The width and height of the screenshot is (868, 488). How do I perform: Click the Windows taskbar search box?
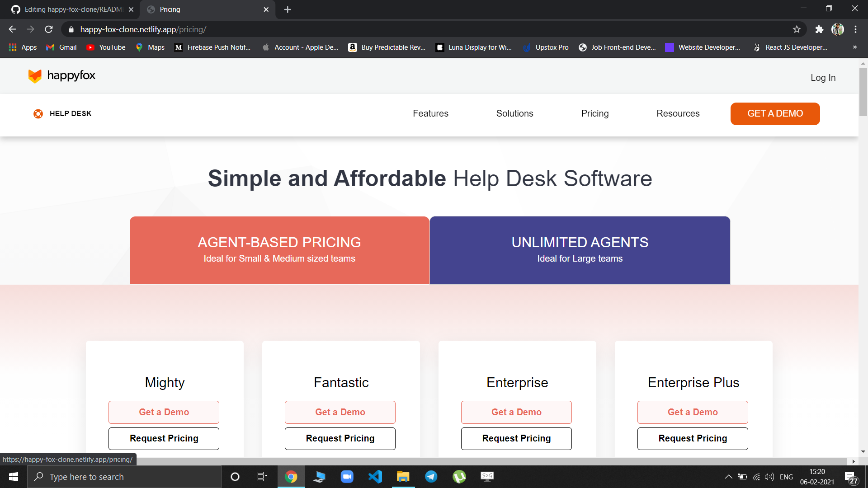(x=124, y=477)
